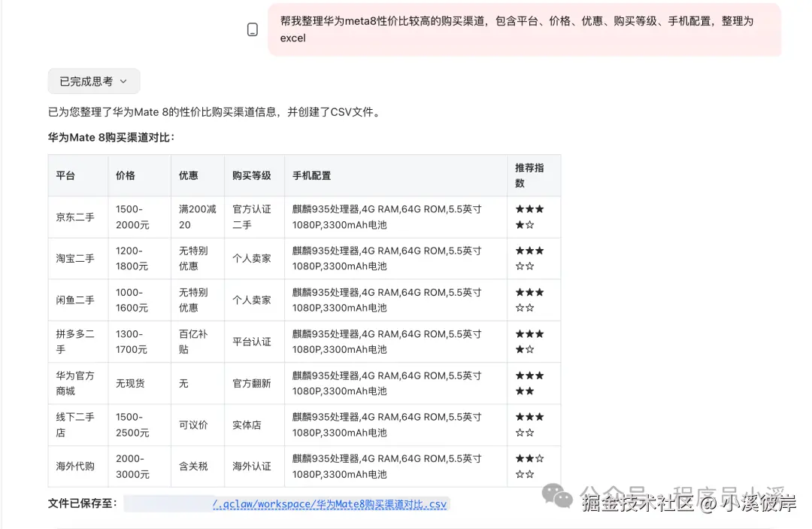Select the 优惠 column header
812x529 pixels.
click(198, 175)
